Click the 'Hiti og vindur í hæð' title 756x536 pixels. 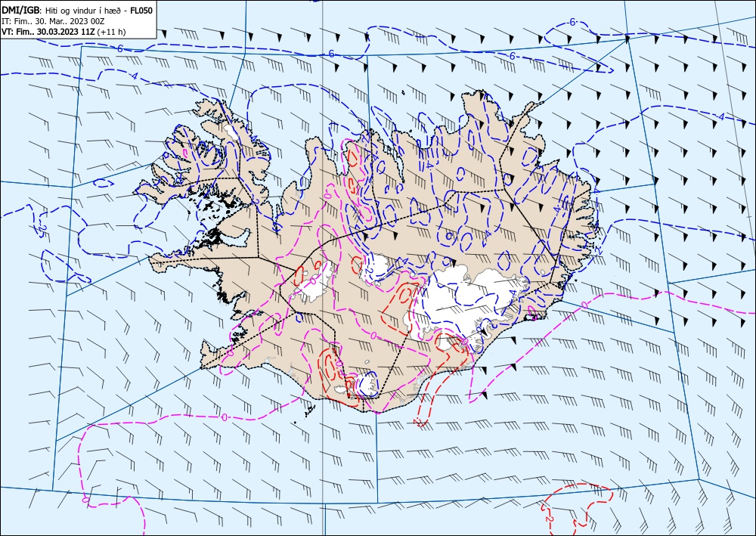[82, 11]
